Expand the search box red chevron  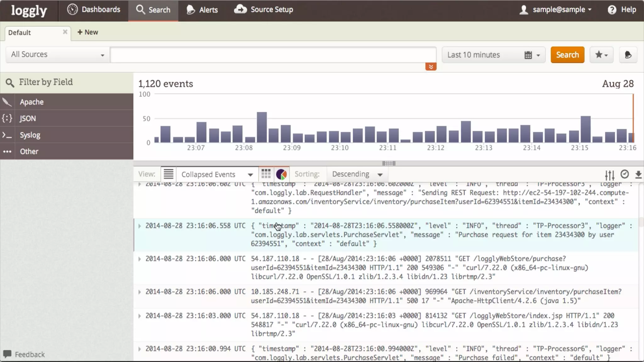431,67
